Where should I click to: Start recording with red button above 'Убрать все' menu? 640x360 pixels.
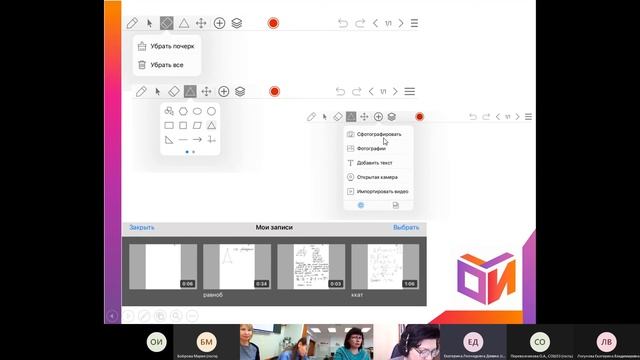click(273, 23)
